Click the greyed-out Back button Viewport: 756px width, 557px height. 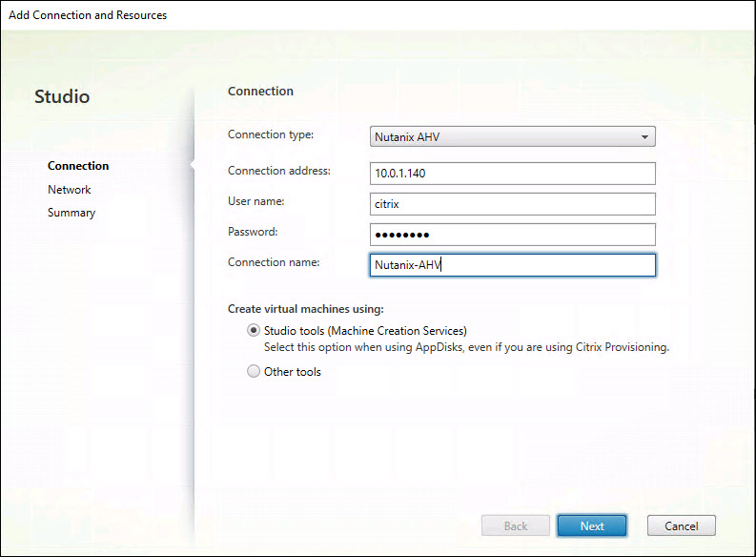pyautogui.click(x=515, y=526)
